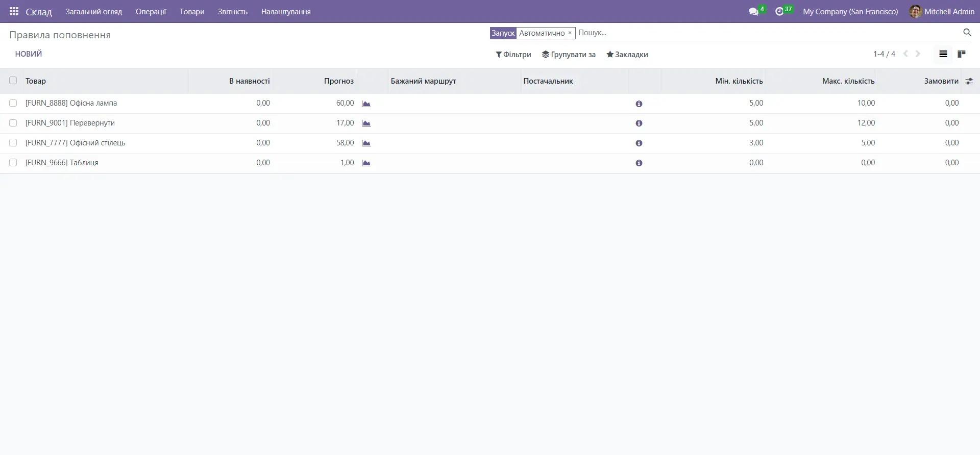Open the optional columns settings icon
The height and width of the screenshot is (455, 980).
[x=969, y=81]
